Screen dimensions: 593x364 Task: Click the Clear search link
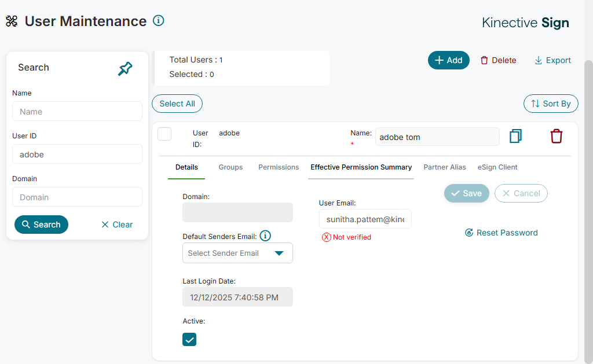coord(117,225)
